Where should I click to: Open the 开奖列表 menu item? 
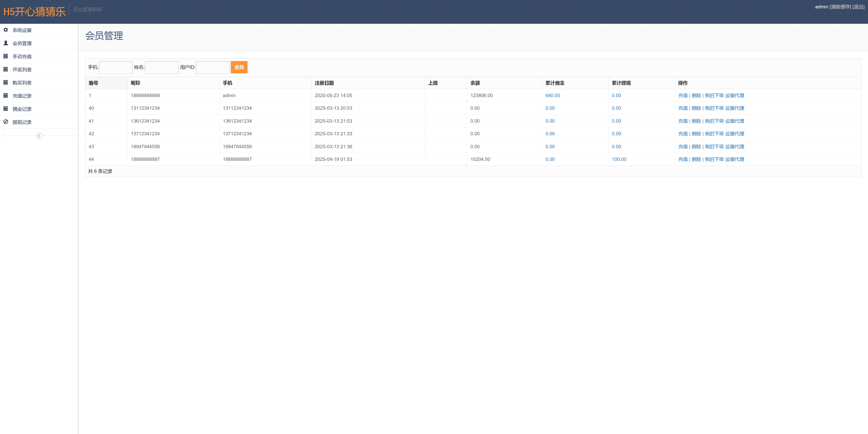[22, 69]
